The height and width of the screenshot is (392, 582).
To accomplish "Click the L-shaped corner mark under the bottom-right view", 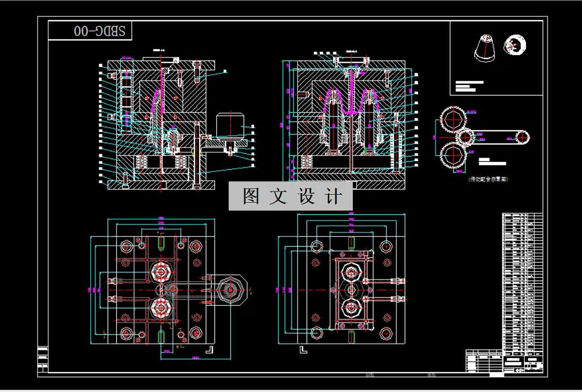I will click(303, 350).
